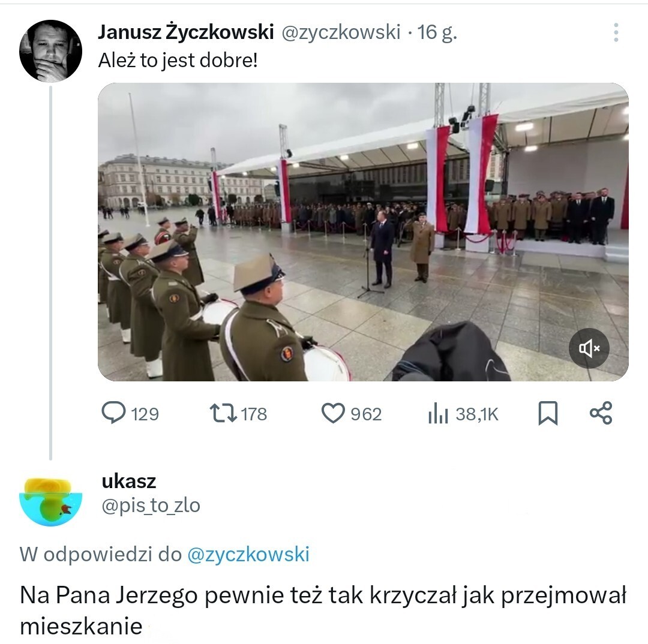Open the three-dot more options menu
The image size is (648, 644).
tap(616, 32)
